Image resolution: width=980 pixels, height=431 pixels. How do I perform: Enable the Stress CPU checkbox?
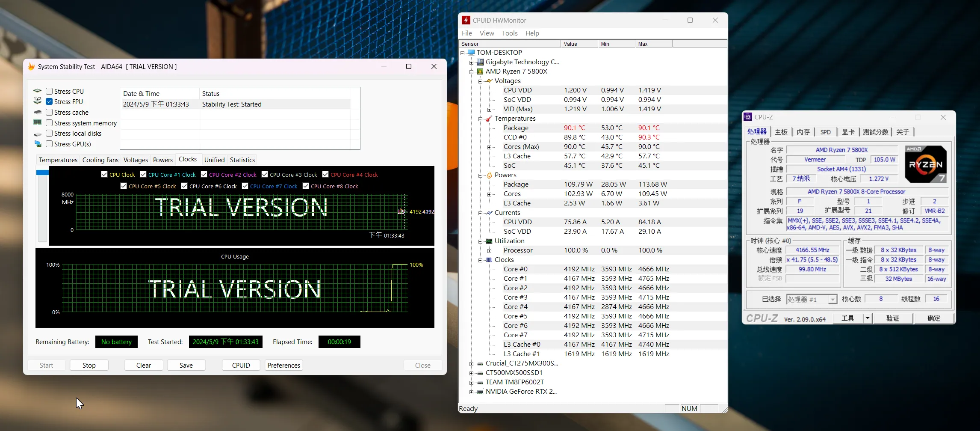[49, 91]
